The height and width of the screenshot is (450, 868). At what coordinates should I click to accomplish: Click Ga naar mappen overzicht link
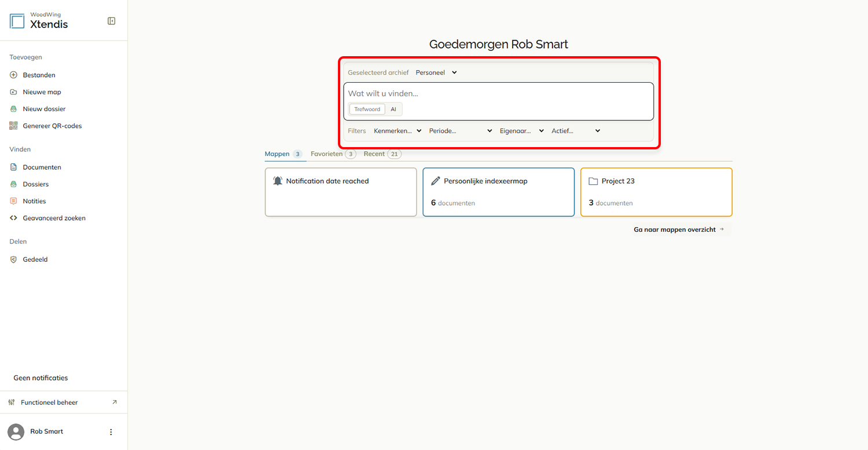(679, 229)
